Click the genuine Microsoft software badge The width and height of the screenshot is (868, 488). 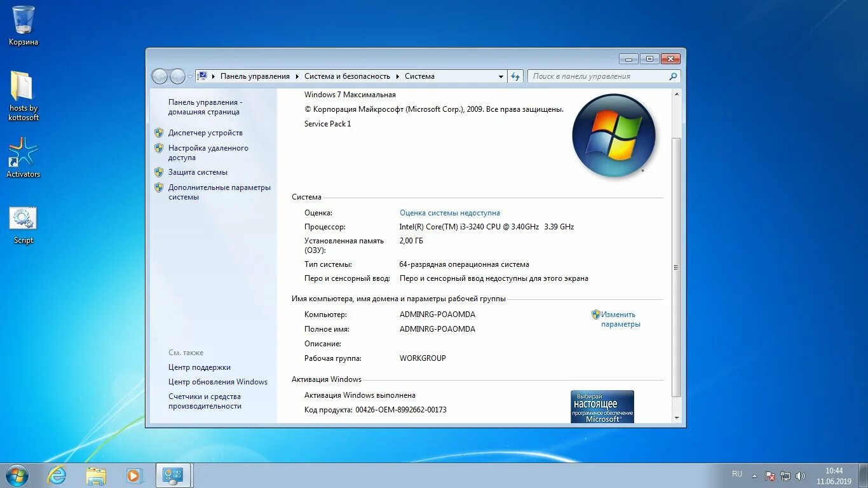tap(602, 407)
